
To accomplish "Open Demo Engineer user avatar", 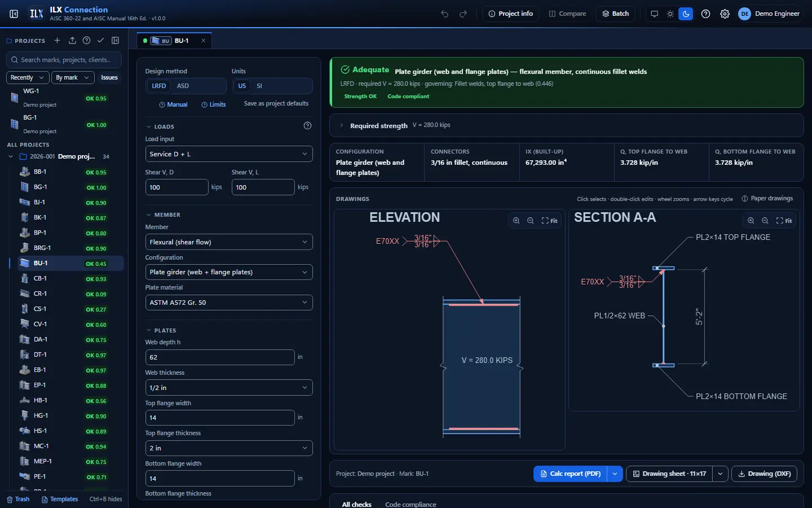I will [745, 14].
